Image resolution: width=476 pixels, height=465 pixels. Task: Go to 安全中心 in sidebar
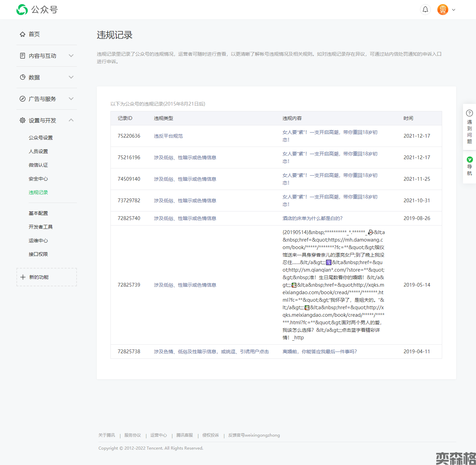pyautogui.click(x=38, y=179)
